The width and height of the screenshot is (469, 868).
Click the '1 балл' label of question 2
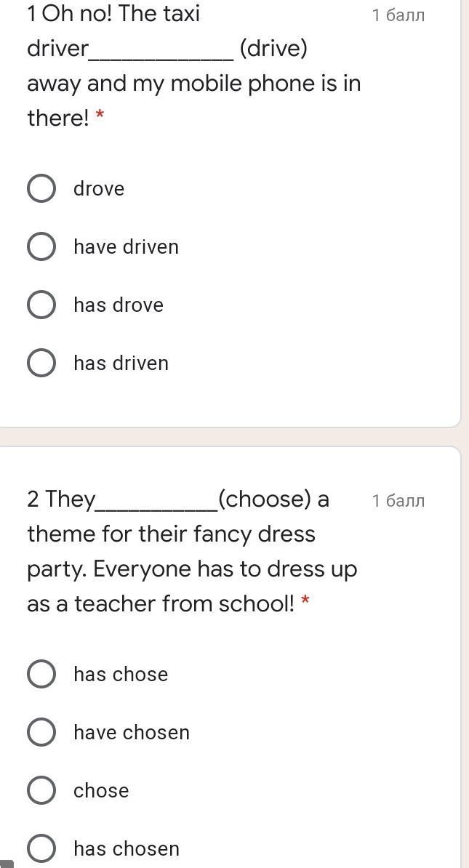pyautogui.click(x=398, y=501)
